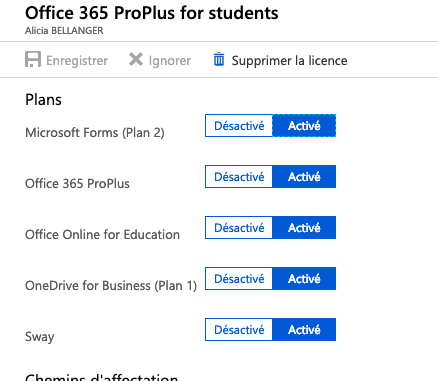Click the Ignorer X icon
438x381 pixels.
tap(136, 60)
